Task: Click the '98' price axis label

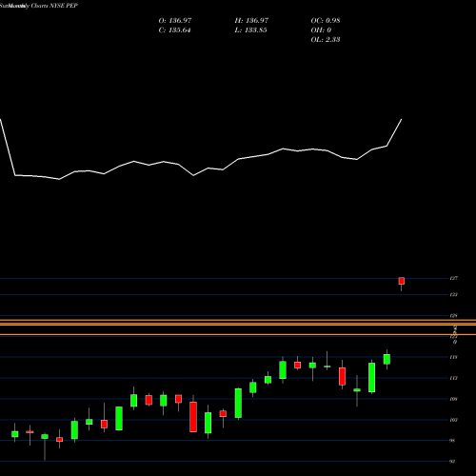Action: (x=453, y=441)
